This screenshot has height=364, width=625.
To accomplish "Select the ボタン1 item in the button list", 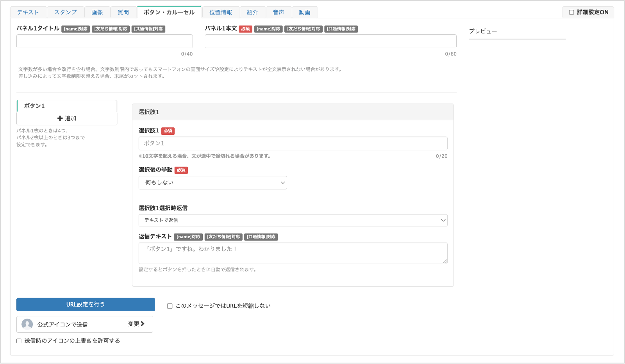I will 66,106.
